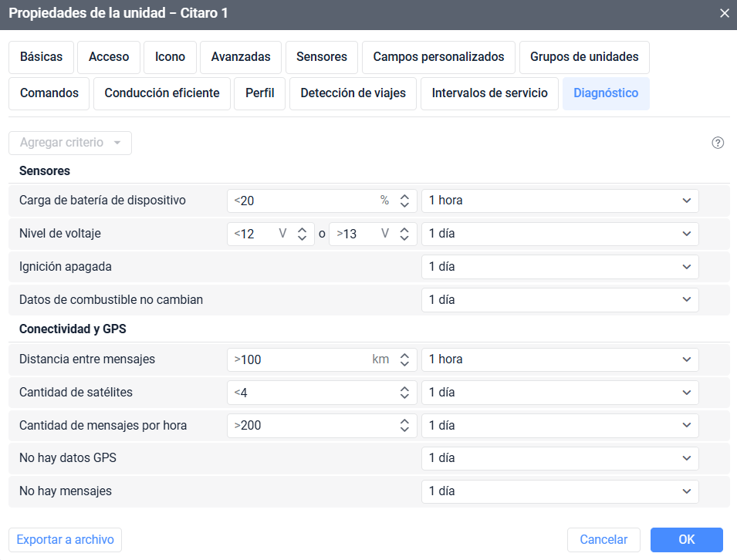Click stepper arrows on minimum voltage field
The width and height of the screenshot is (737, 560).
click(303, 234)
